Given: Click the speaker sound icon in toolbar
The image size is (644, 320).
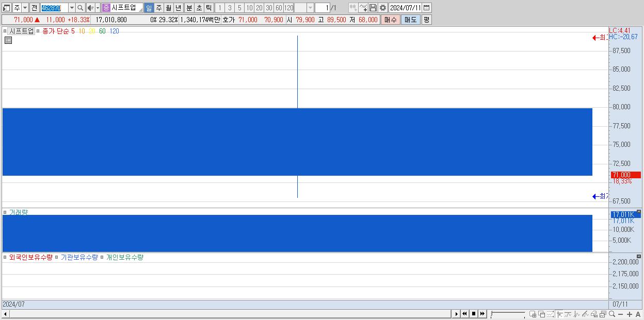Looking at the screenshot, I should tap(90, 8).
